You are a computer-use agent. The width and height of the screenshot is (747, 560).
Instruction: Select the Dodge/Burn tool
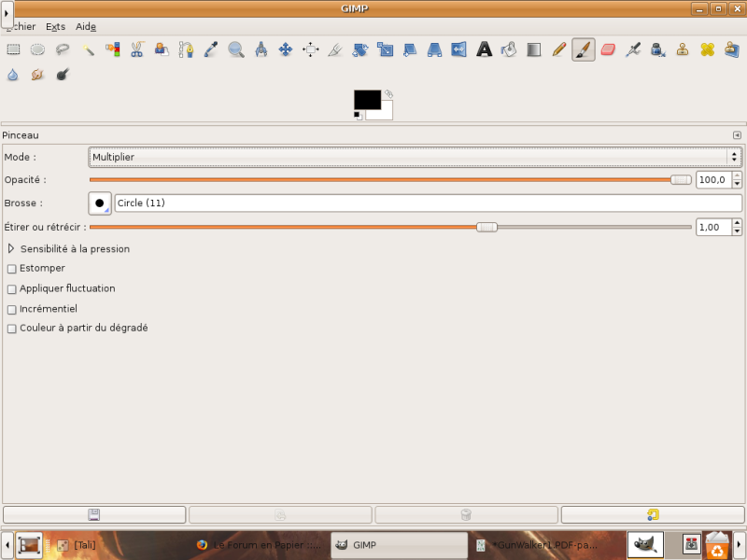coord(63,75)
